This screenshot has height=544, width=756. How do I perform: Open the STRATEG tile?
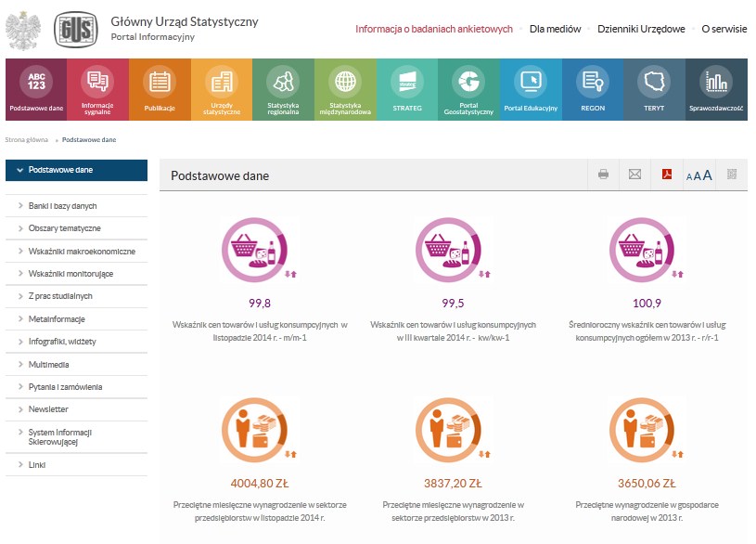[406, 89]
